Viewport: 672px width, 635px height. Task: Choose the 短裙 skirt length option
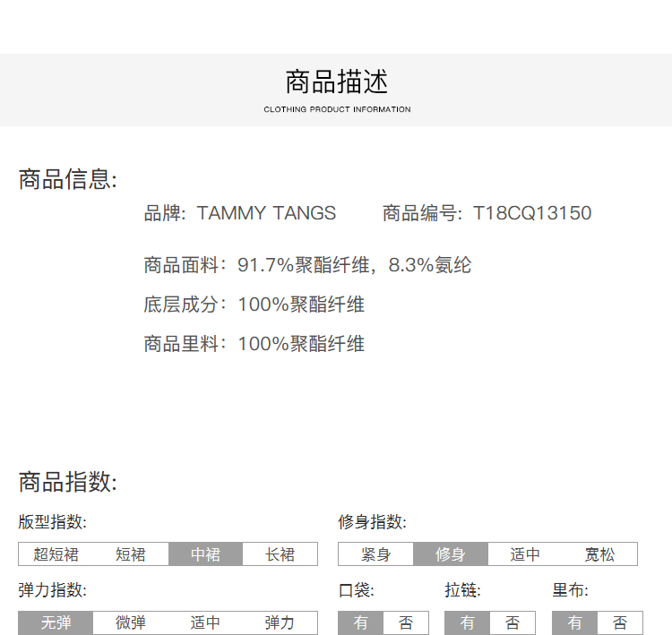click(x=131, y=554)
